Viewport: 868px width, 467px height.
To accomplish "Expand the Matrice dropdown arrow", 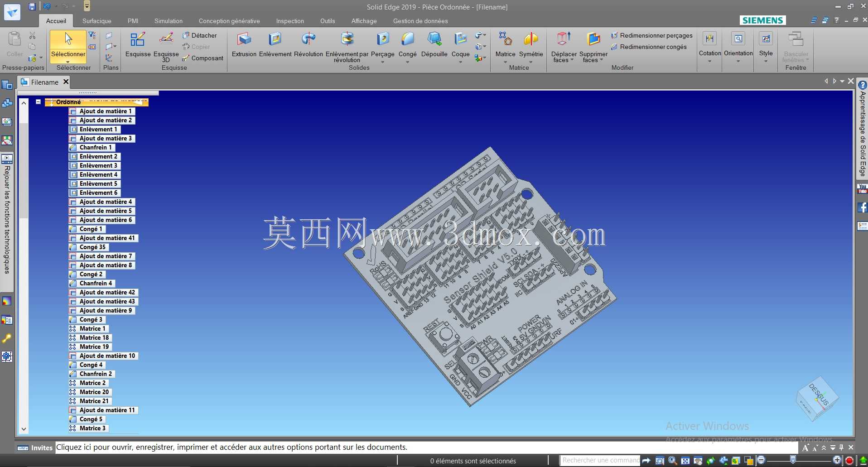I will [x=506, y=62].
